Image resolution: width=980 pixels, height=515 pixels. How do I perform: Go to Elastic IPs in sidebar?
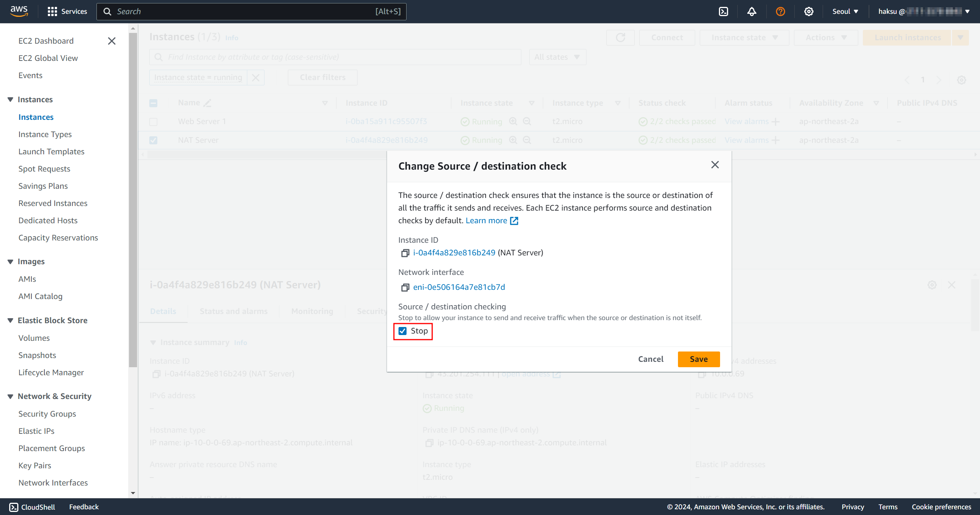click(36, 431)
